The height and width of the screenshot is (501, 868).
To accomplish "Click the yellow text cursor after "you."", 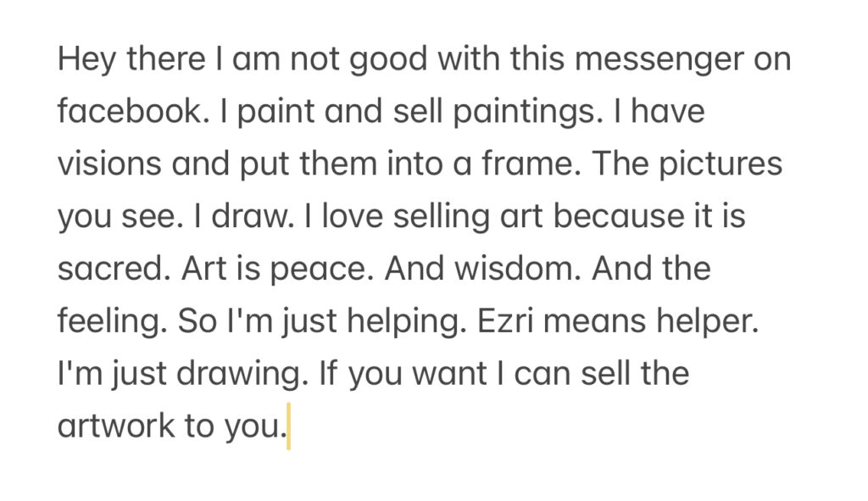I will click(288, 426).
